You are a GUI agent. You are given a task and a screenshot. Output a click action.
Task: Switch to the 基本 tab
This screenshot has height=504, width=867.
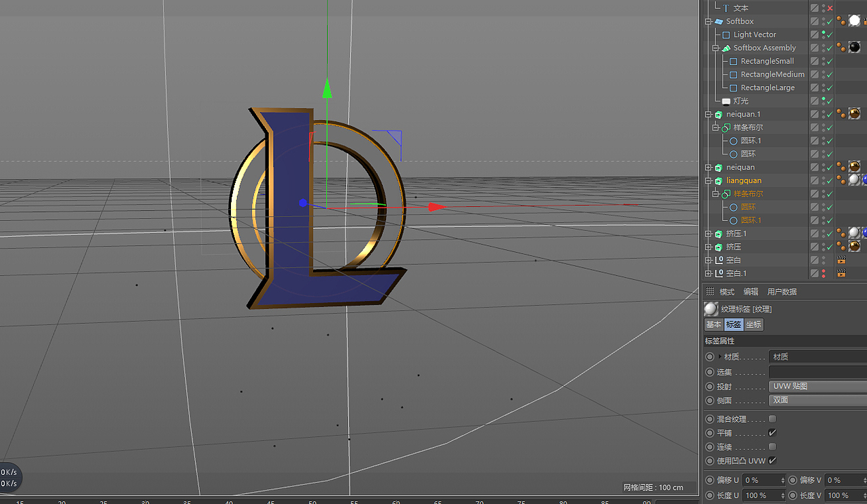click(x=714, y=325)
